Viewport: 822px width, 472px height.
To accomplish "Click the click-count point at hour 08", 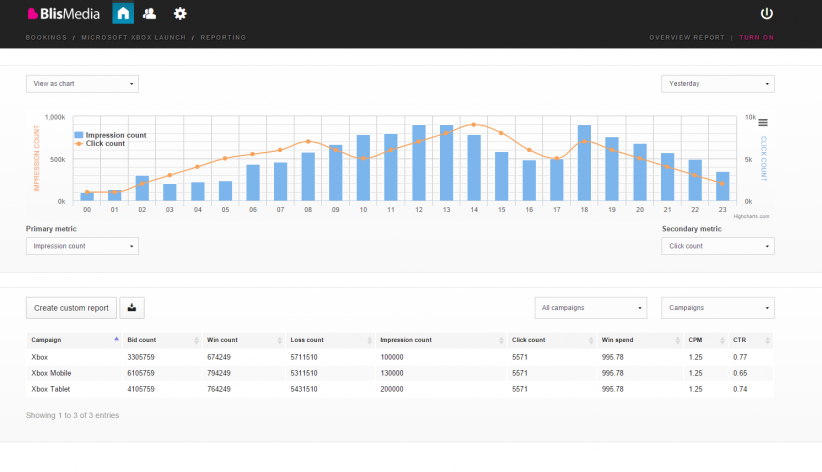I will coord(308,142).
